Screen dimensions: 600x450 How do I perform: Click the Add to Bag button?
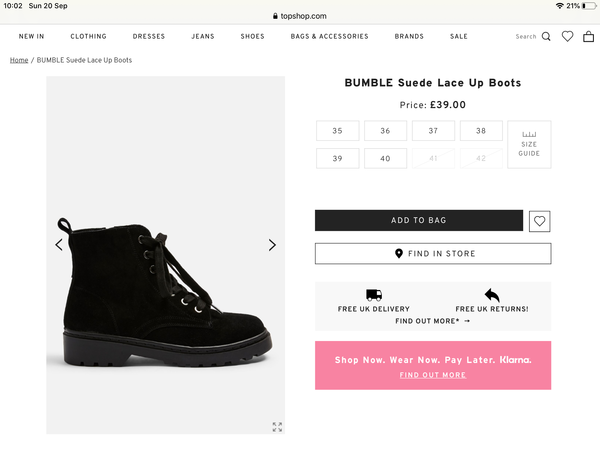point(419,220)
